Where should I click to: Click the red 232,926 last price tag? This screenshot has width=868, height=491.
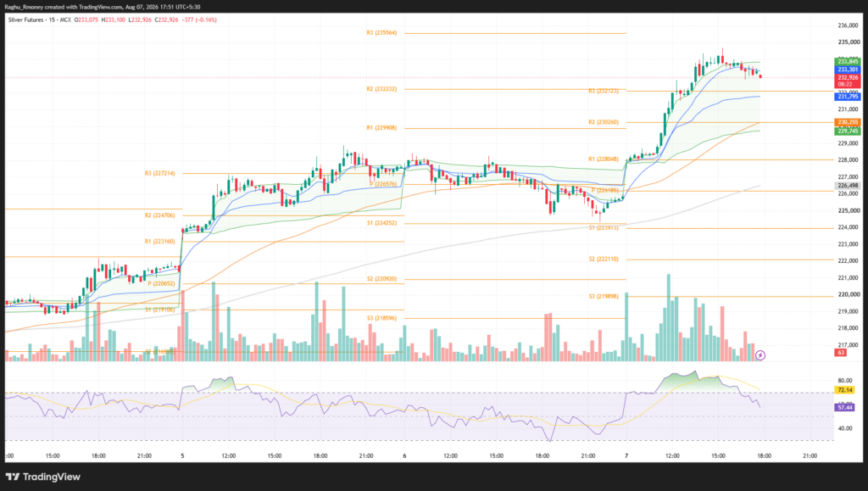click(x=847, y=81)
